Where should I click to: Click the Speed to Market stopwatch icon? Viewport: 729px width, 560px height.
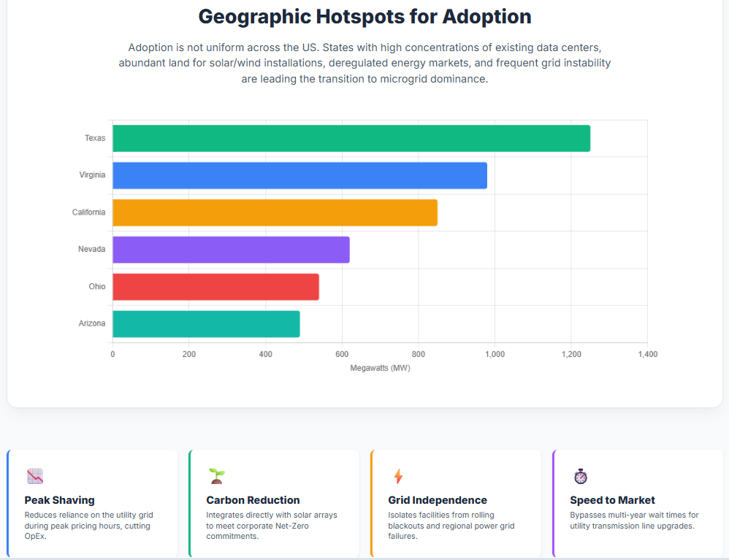581,477
